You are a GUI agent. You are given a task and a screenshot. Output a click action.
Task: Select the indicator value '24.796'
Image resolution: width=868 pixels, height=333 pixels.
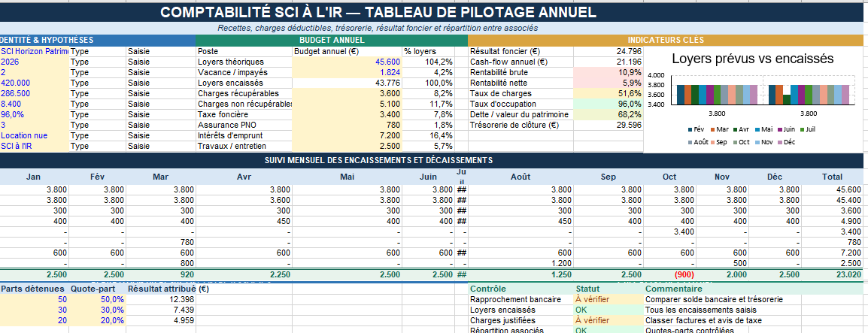click(x=609, y=51)
